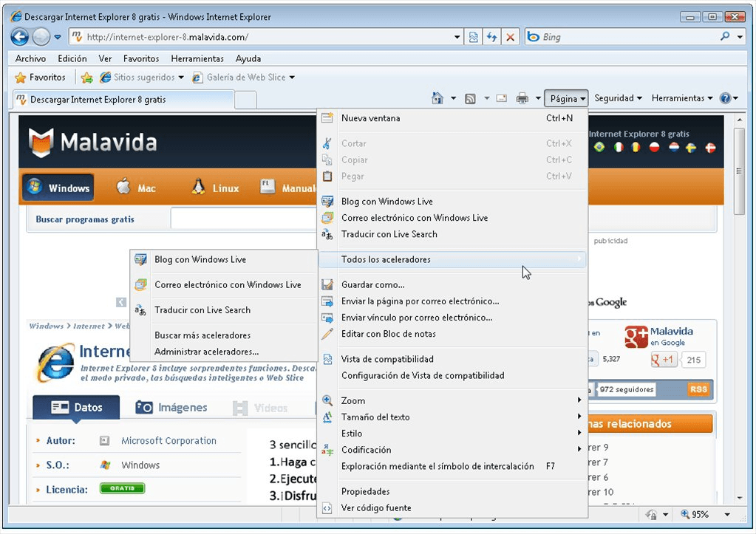Click the Compatibility View icon in address bar

[x=474, y=37]
